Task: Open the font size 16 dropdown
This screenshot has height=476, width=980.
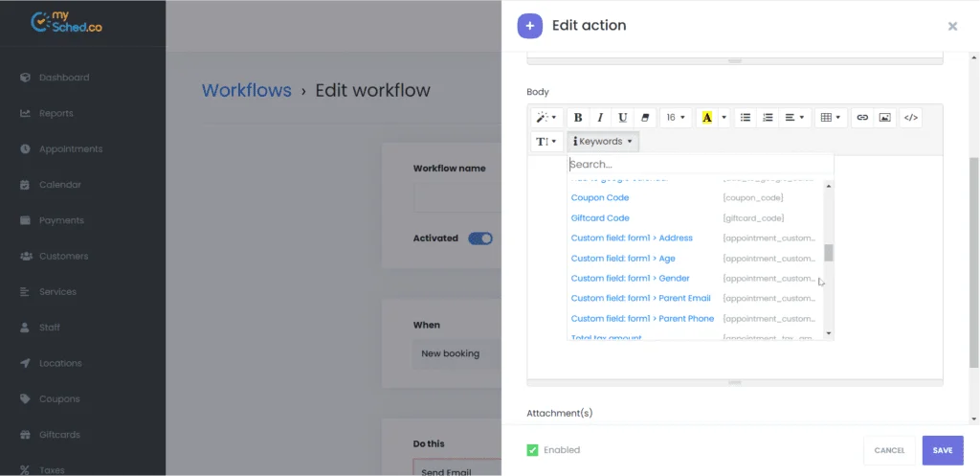Action: pyautogui.click(x=676, y=118)
